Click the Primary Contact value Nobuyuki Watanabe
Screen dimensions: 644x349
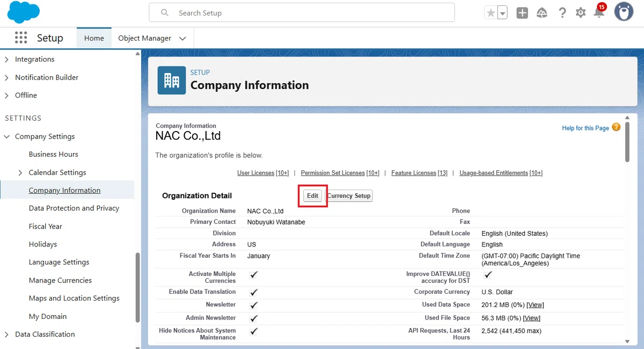point(276,222)
